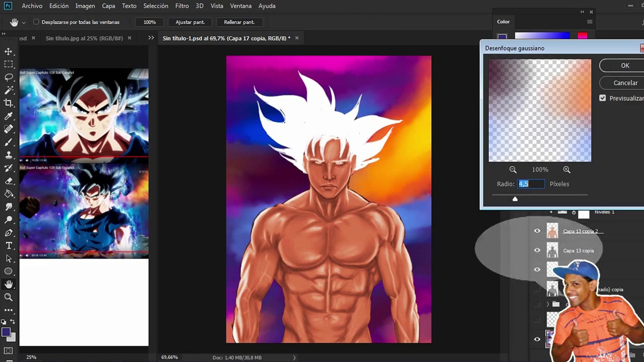Uncheck the Previsualizar checkbox
This screenshot has width=644, height=362.
pyautogui.click(x=603, y=98)
